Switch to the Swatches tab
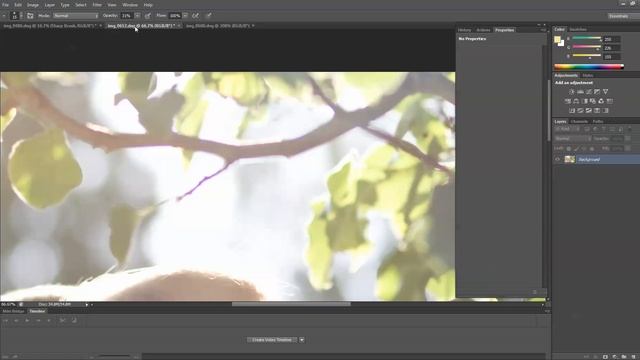Image resolution: width=640 pixels, height=360 pixels. (x=578, y=29)
